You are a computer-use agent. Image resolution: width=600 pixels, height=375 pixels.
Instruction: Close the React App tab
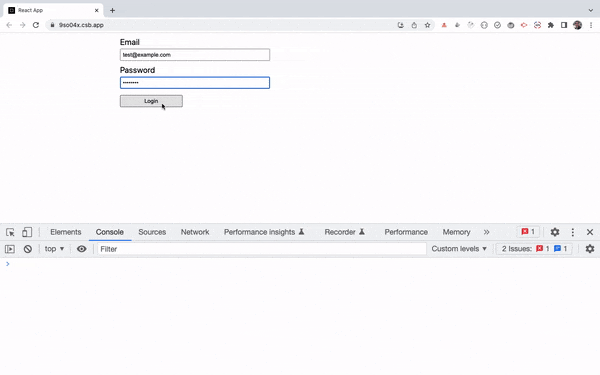(96, 10)
